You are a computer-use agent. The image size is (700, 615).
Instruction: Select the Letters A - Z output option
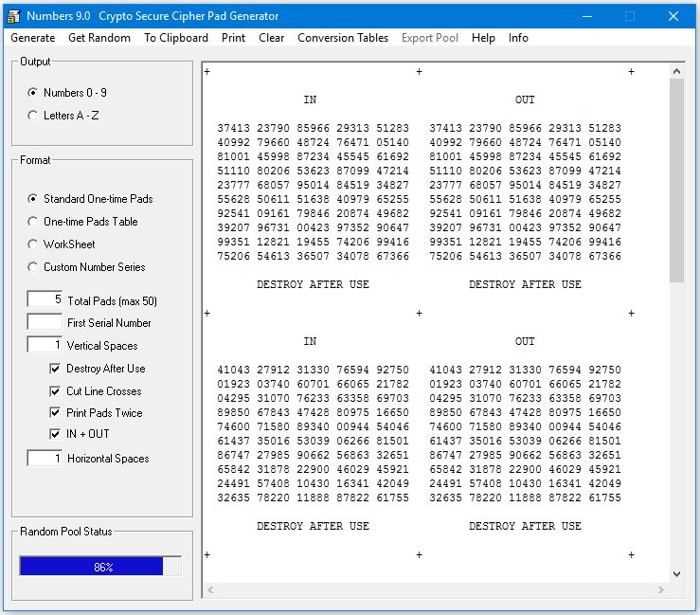click(63, 116)
